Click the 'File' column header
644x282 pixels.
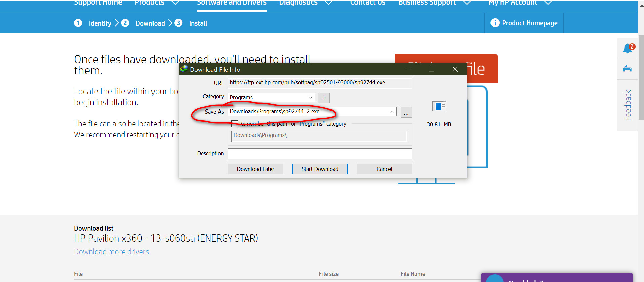tap(78, 274)
